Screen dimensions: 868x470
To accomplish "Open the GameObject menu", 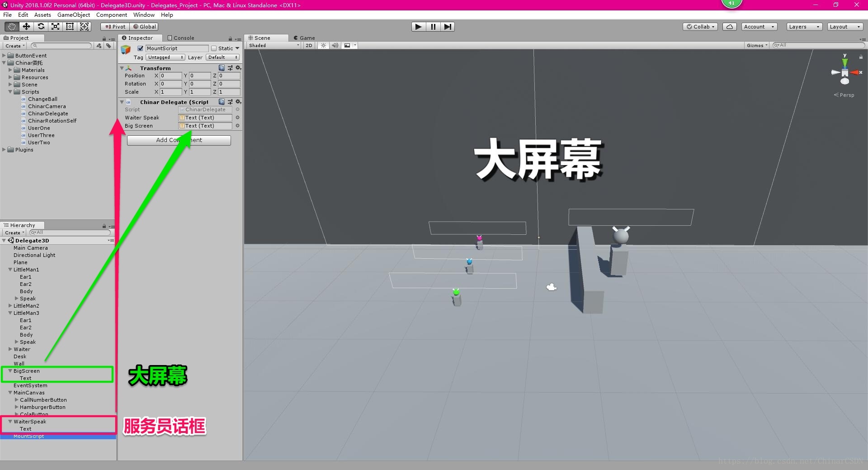I will click(74, 15).
